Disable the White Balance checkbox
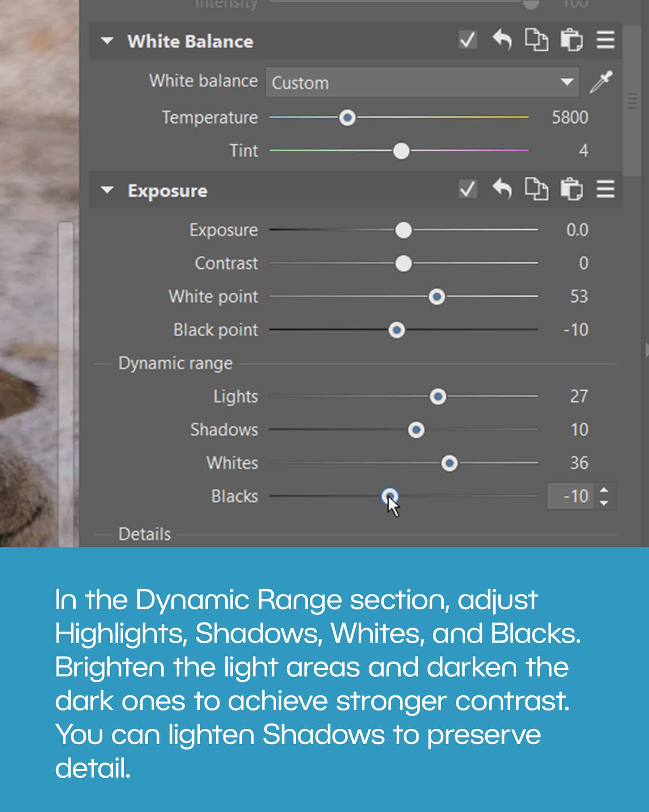Viewport: 649px width, 812px height. (468, 40)
